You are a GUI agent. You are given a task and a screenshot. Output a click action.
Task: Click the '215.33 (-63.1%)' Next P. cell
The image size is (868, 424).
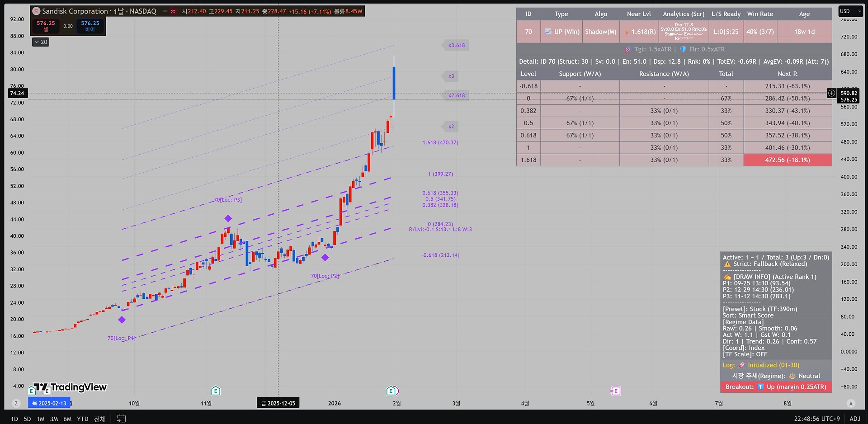click(x=788, y=86)
